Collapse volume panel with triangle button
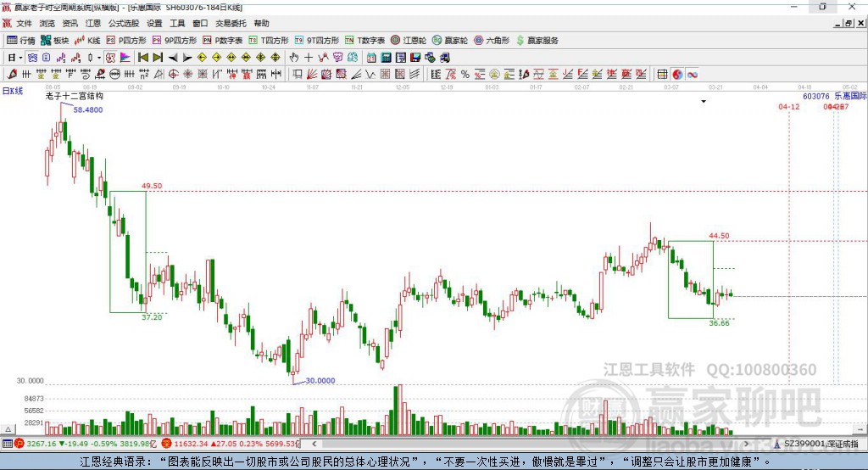Viewport: 868px width, 470px height. tap(8, 429)
